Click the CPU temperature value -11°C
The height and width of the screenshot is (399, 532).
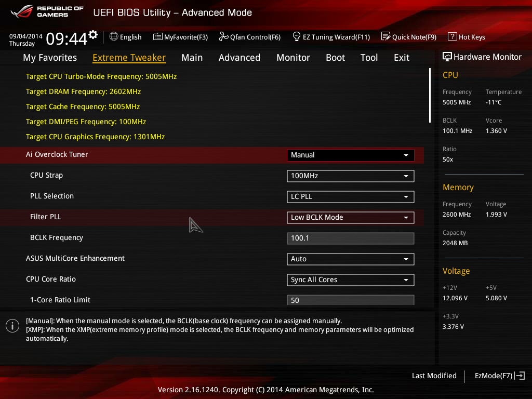pos(494,102)
